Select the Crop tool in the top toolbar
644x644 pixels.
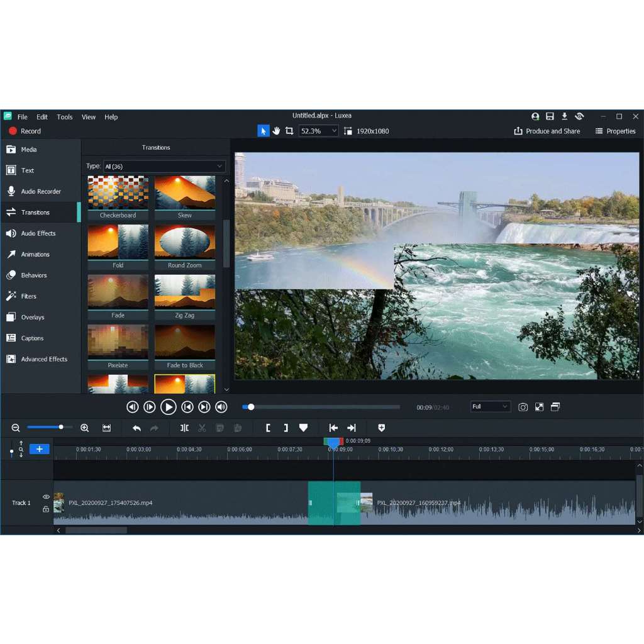(289, 131)
